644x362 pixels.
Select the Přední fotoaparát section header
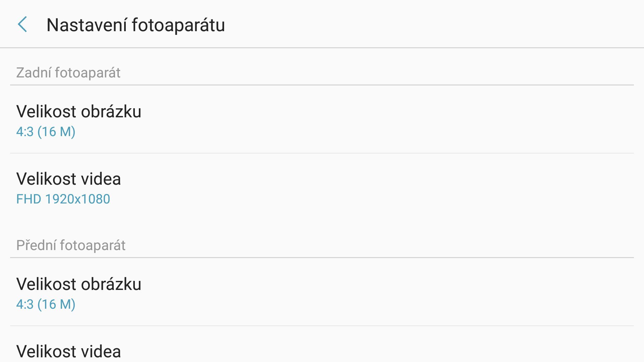[71, 245]
